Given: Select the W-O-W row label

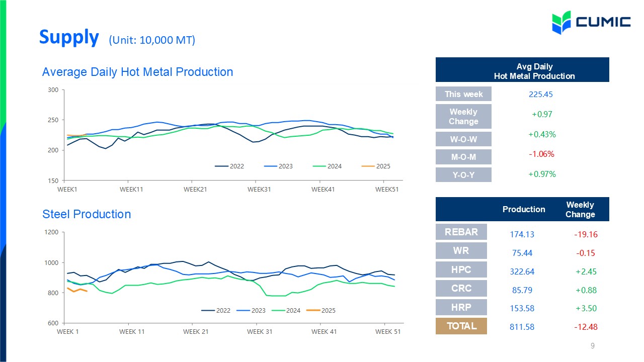Looking at the screenshot, I should pos(463,139).
